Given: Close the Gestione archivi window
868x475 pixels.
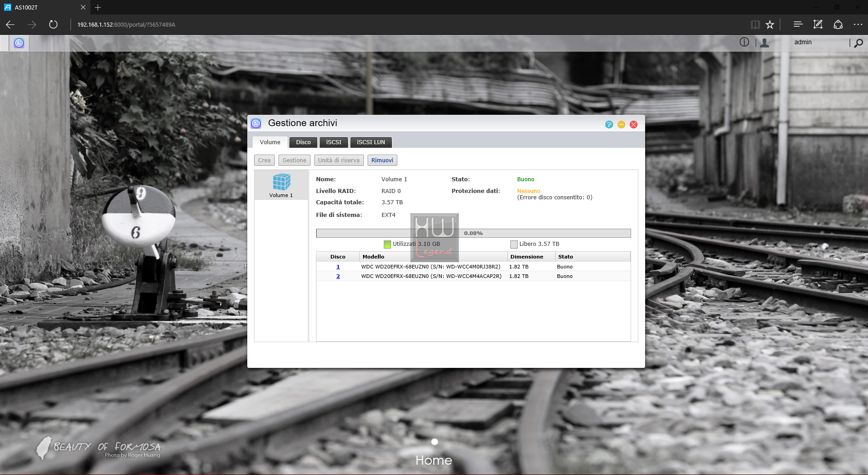Looking at the screenshot, I should click(634, 124).
